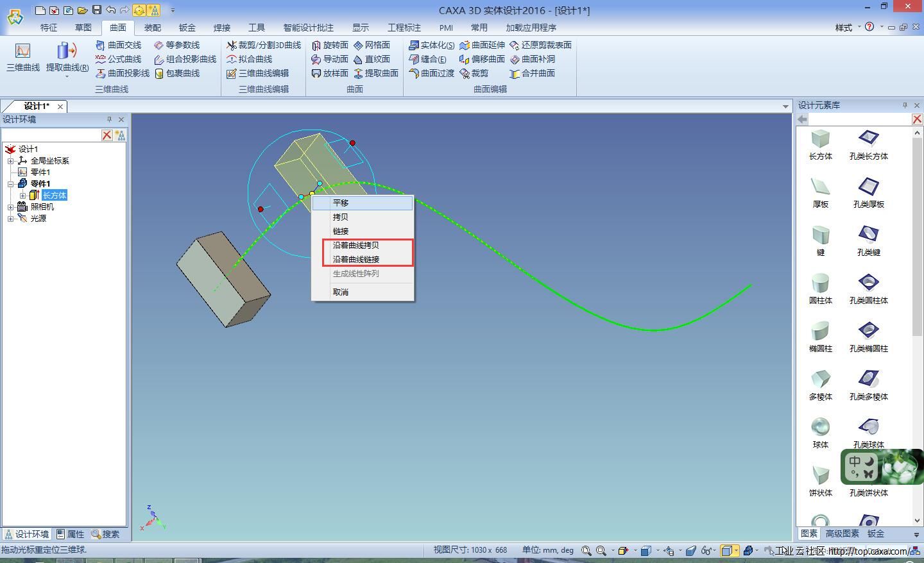Create a 导动面 sweep surface
The width and height of the screenshot is (924, 563).
(x=330, y=59)
